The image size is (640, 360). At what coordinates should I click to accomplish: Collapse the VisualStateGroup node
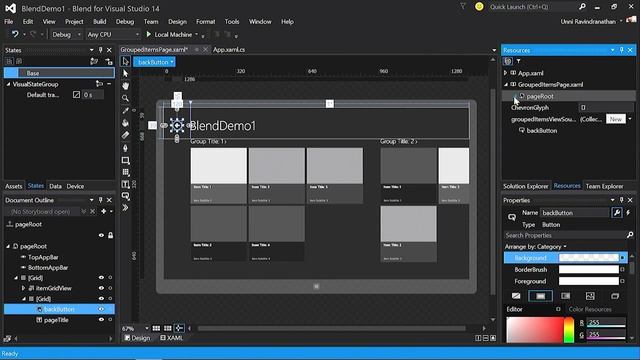8,84
